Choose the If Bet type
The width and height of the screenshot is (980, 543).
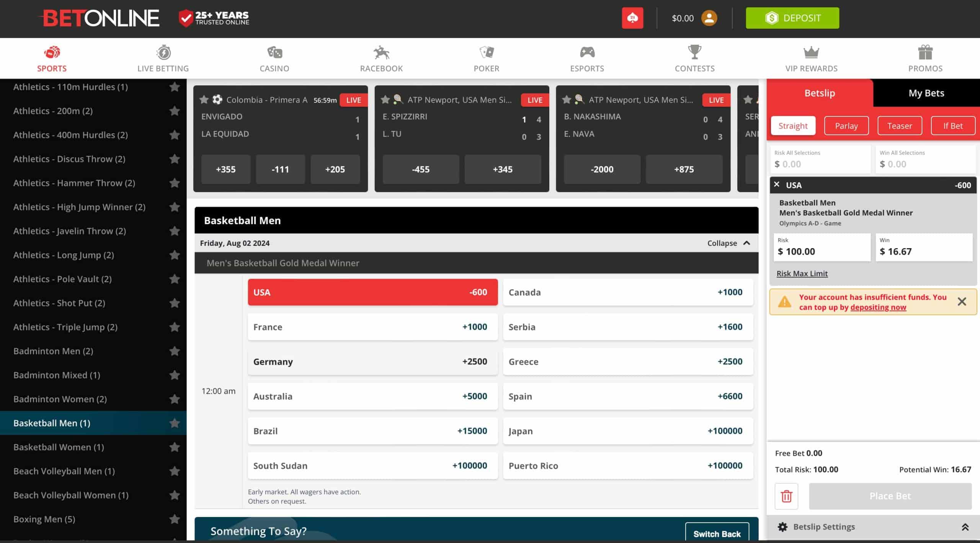[953, 126]
